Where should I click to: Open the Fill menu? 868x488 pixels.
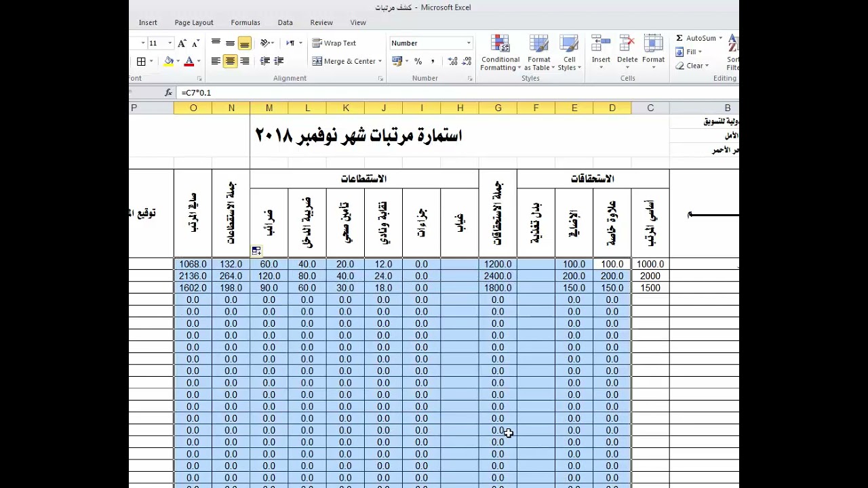point(689,52)
